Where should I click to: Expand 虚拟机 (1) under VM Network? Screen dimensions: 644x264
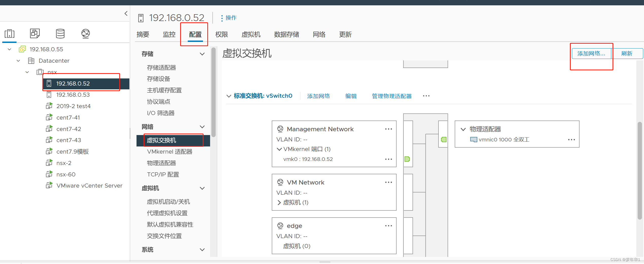tap(279, 202)
